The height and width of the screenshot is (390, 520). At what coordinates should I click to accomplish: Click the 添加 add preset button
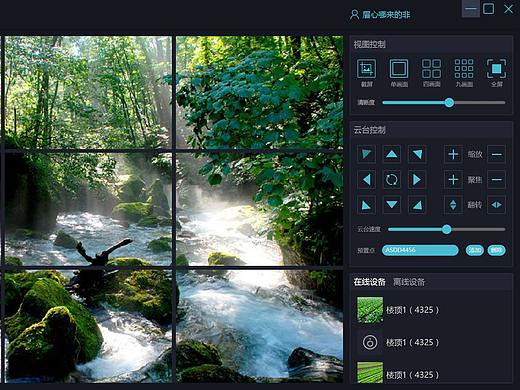[x=475, y=250]
